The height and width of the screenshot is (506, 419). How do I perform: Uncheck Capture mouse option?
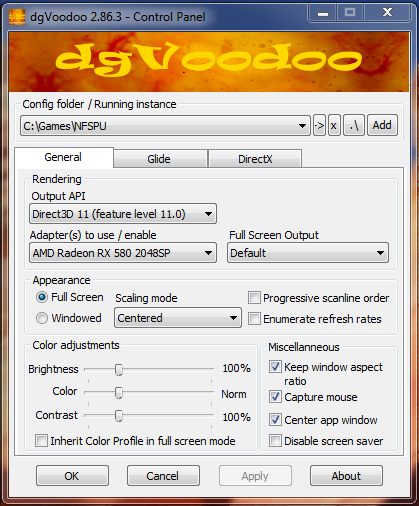[275, 397]
